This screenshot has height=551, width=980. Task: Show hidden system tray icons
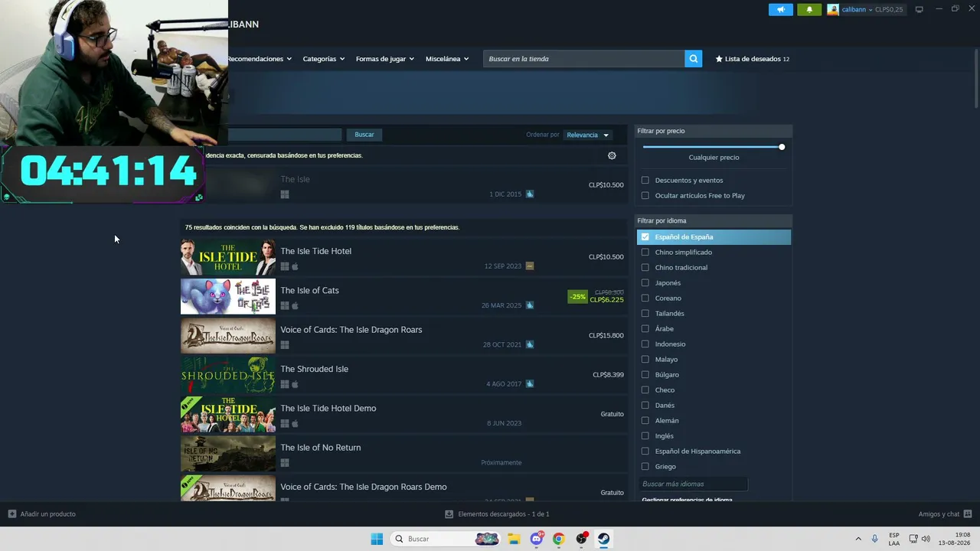[858, 539]
